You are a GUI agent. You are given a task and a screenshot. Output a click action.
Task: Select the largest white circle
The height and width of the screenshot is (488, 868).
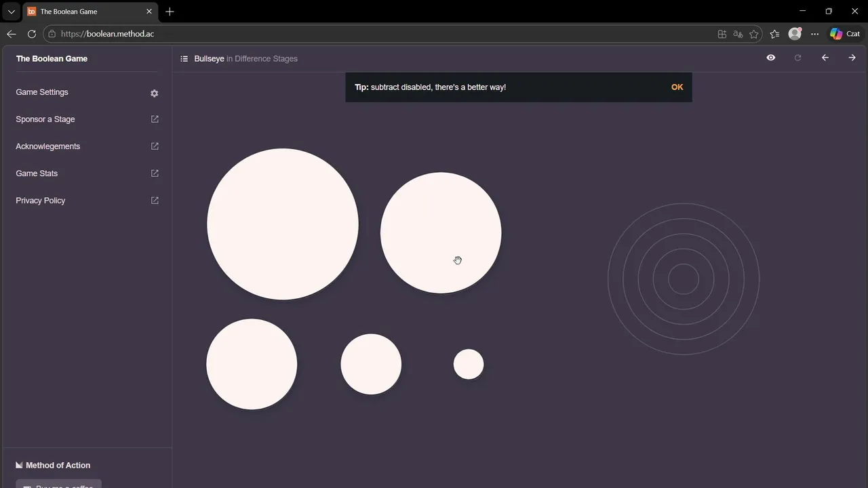click(283, 224)
